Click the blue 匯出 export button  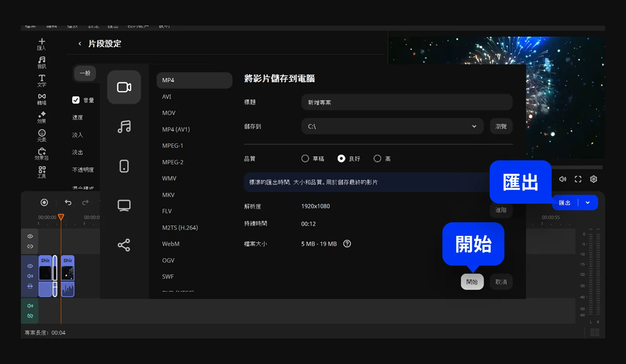tap(565, 203)
